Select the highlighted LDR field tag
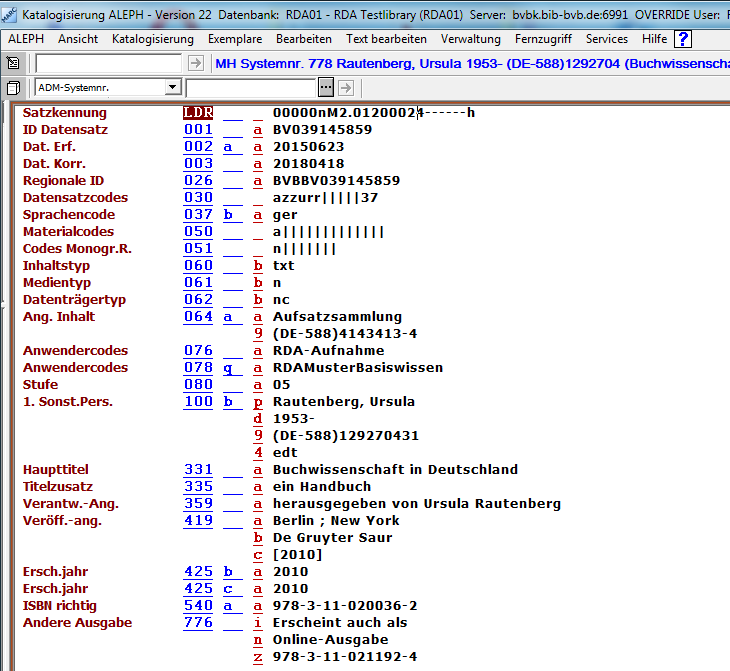 pyautogui.click(x=198, y=113)
